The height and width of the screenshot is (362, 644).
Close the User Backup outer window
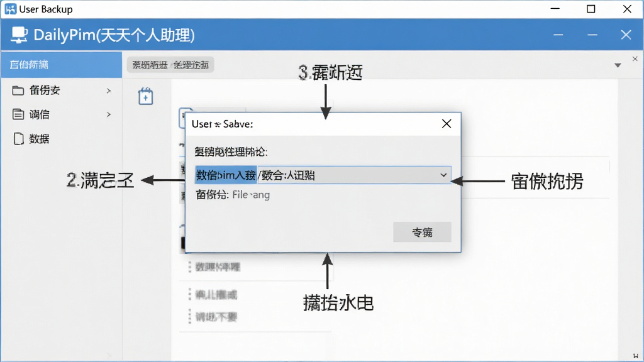tap(627, 9)
